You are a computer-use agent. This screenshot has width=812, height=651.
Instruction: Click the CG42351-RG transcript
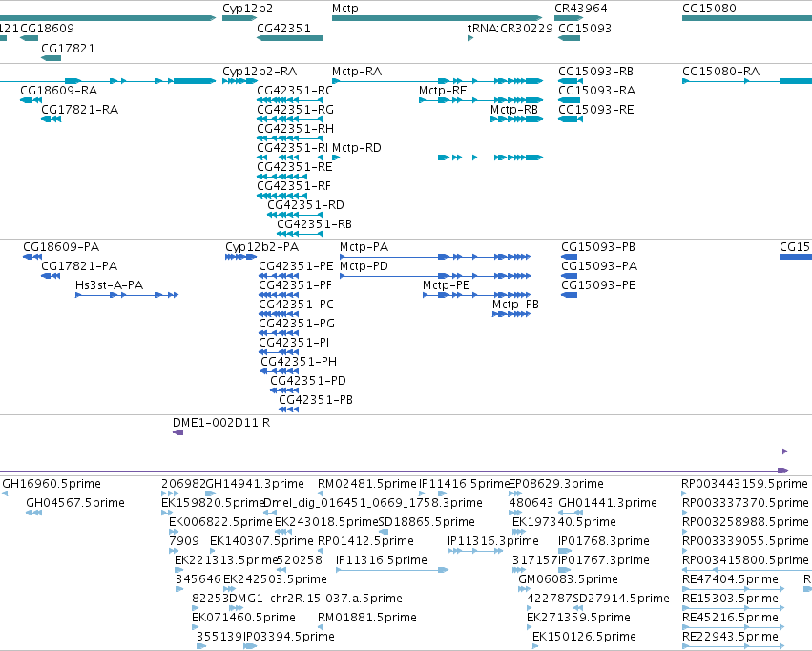pos(289,119)
